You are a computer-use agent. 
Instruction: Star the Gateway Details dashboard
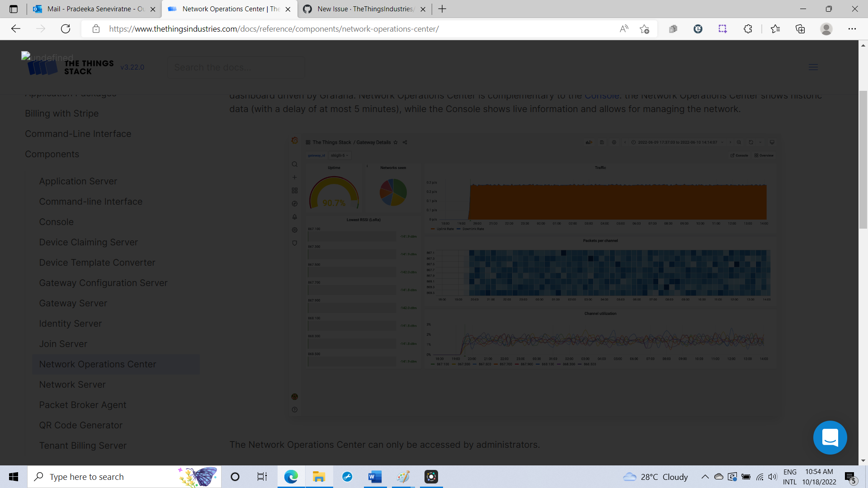tap(396, 142)
